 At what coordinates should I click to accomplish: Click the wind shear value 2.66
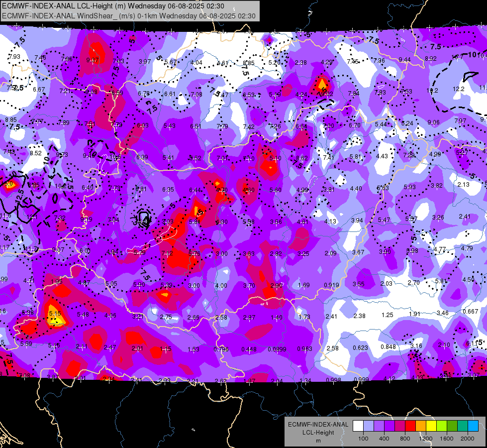[x=193, y=318]
